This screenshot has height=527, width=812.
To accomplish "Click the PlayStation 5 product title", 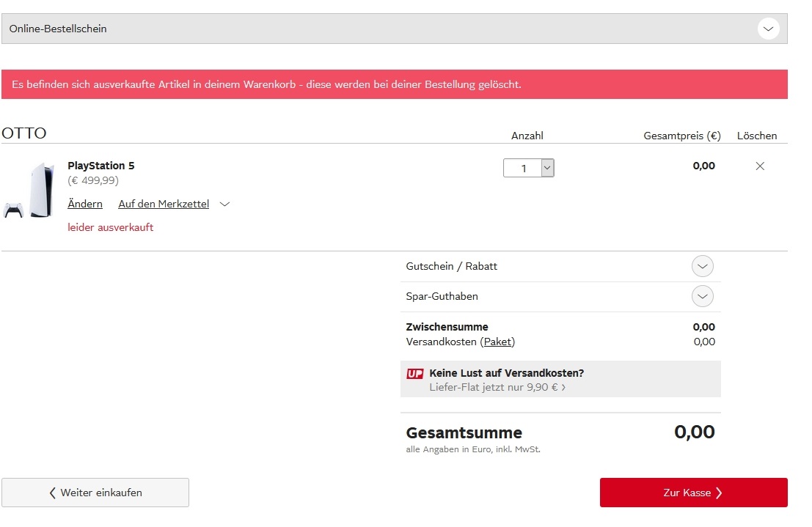I will [101, 166].
